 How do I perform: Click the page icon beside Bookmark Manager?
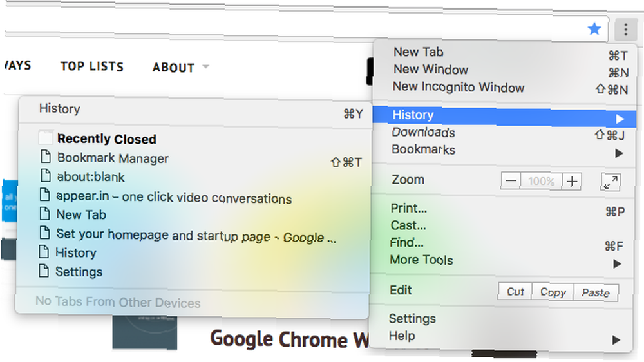(x=45, y=157)
